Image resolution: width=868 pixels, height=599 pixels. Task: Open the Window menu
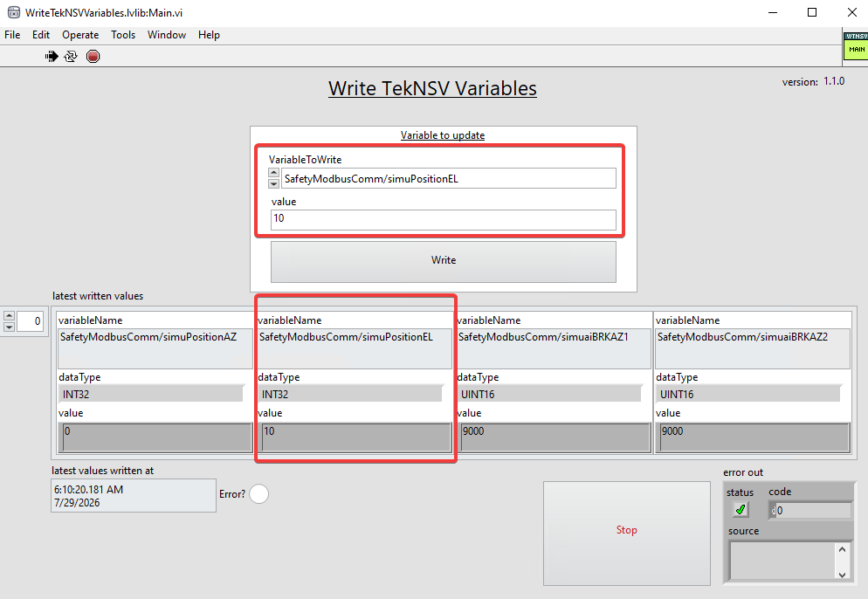[167, 35]
